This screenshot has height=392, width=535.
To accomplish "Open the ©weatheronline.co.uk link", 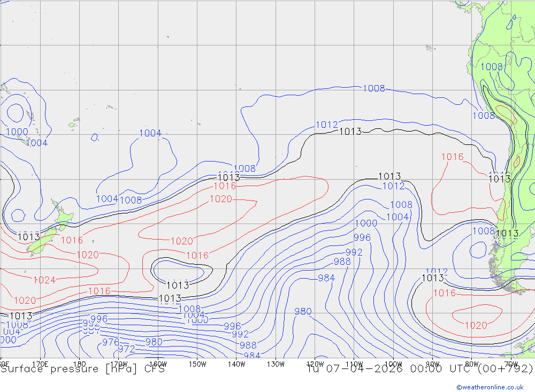I will pyautogui.click(x=490, y=387).
